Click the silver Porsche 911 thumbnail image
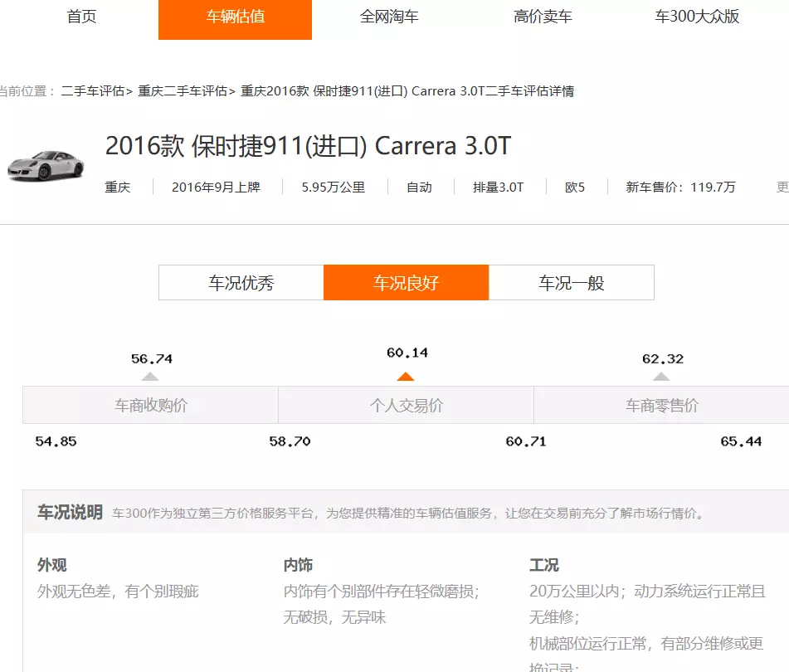This screenshot has width=789, height=672. 46,165
